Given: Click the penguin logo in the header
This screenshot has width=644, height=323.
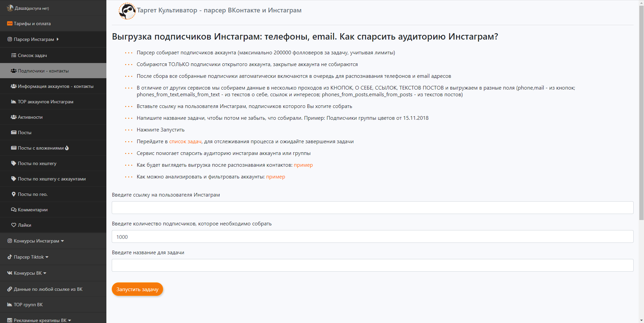Looking at the screenshot, I should [x=127, y=11].
